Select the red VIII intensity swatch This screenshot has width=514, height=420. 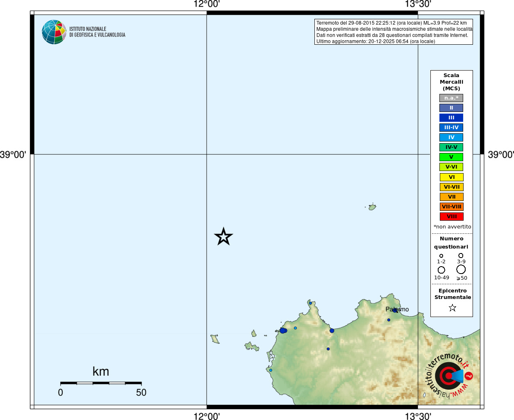(451, 217)
